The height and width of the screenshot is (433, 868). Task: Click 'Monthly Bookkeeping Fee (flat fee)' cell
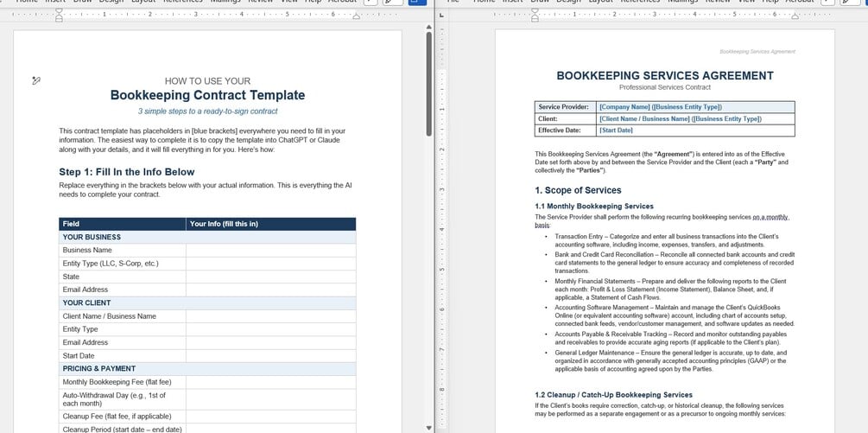coord(123,383)
